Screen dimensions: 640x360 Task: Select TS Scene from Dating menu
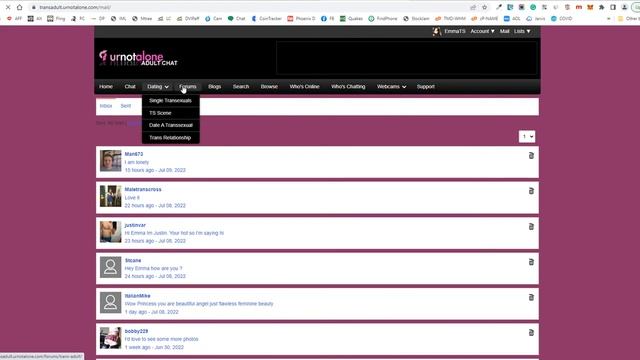tap(160, 113)
